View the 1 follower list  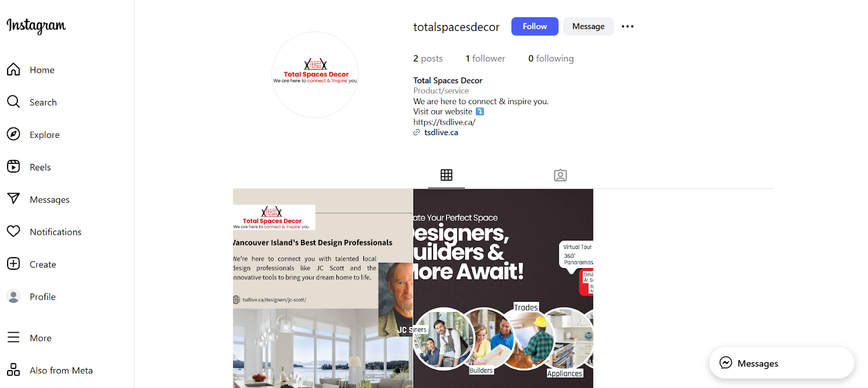tap(486, 59)
